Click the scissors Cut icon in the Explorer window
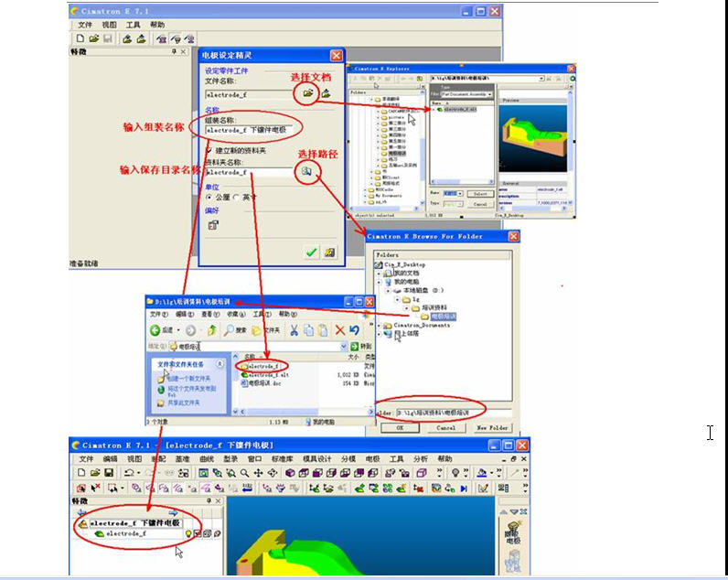 click(x=294, y=330)
